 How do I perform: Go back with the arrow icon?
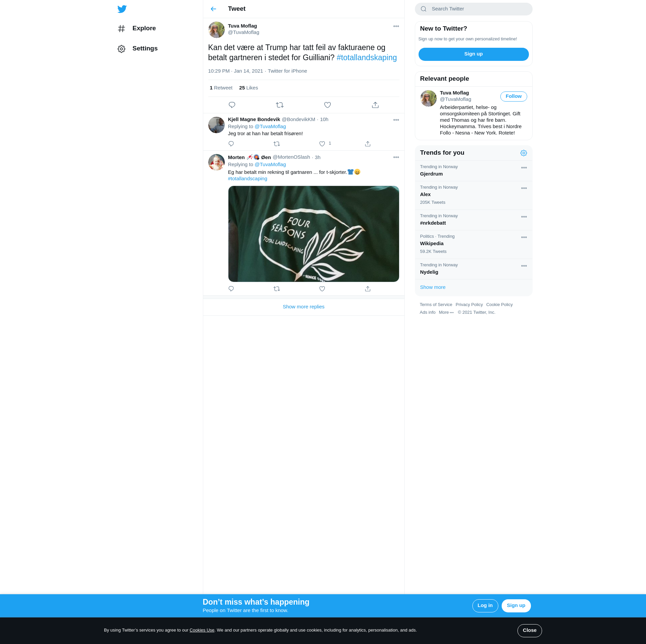tap(213, 9)
